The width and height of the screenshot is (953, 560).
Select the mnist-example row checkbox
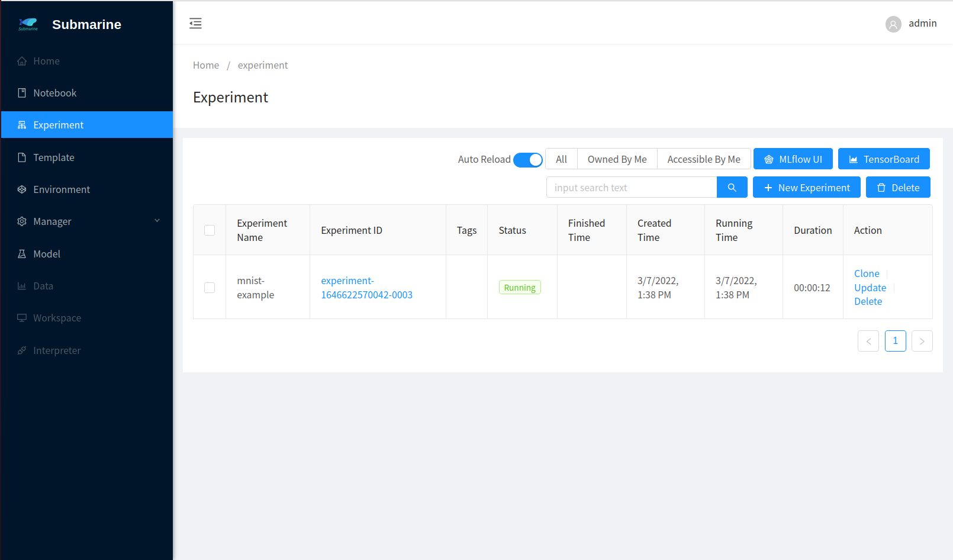[x=210, y=288]
